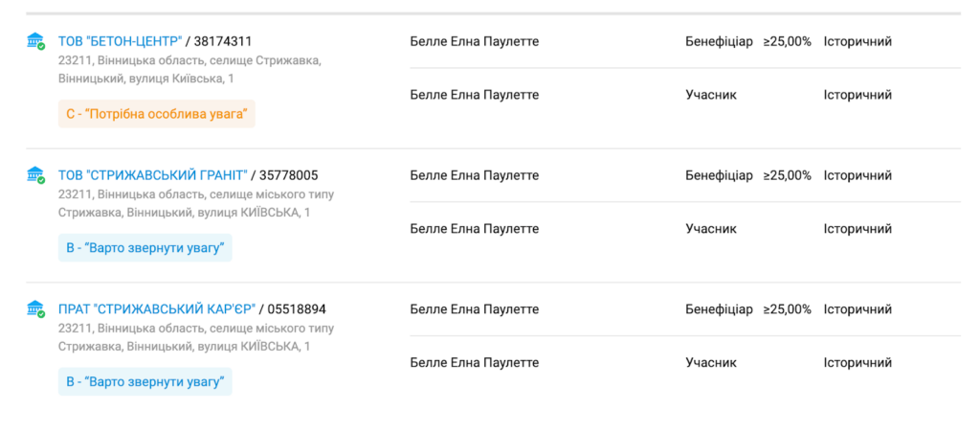Select the code 38174311 next to БЕТОН-ЦЕНТР
Viewport: 980px width, 433px height.
[x=222, y=41]
